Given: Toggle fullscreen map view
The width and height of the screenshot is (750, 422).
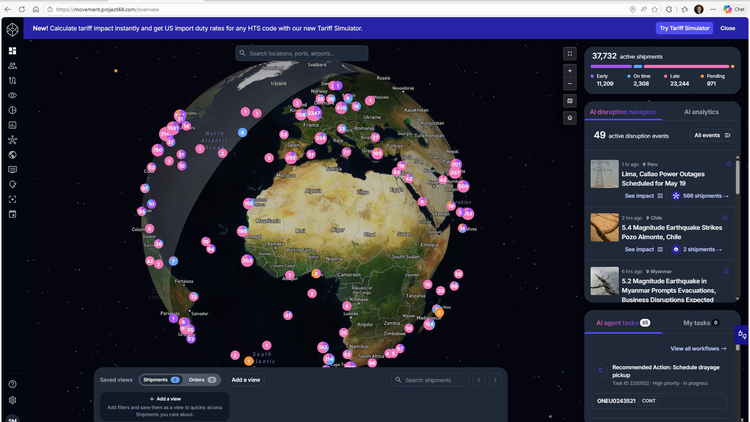Looking at the screenshot, I should pyautogui.click(x=570, y=54).
